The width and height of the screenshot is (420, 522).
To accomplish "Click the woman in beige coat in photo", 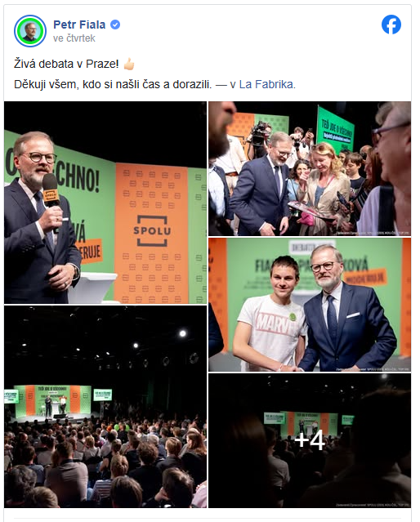I will click(x=322, y=188).
